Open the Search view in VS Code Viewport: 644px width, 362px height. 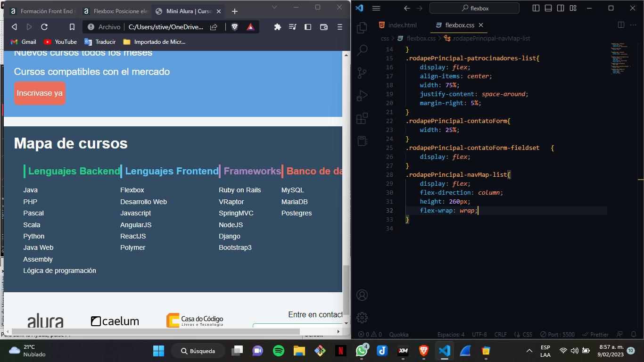[x=362, y=50]
